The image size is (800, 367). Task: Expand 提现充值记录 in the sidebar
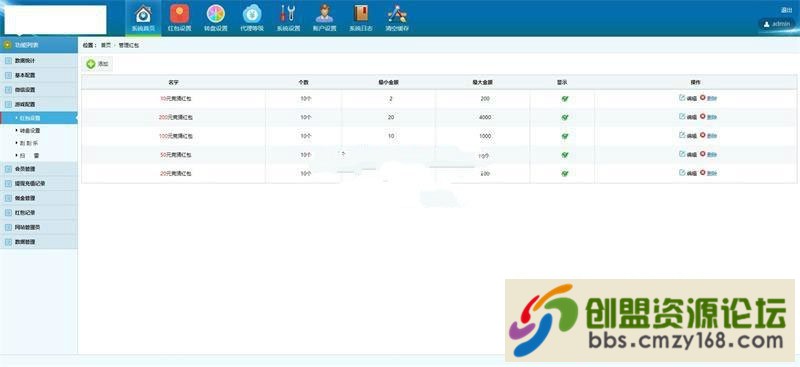coord(39,183)
